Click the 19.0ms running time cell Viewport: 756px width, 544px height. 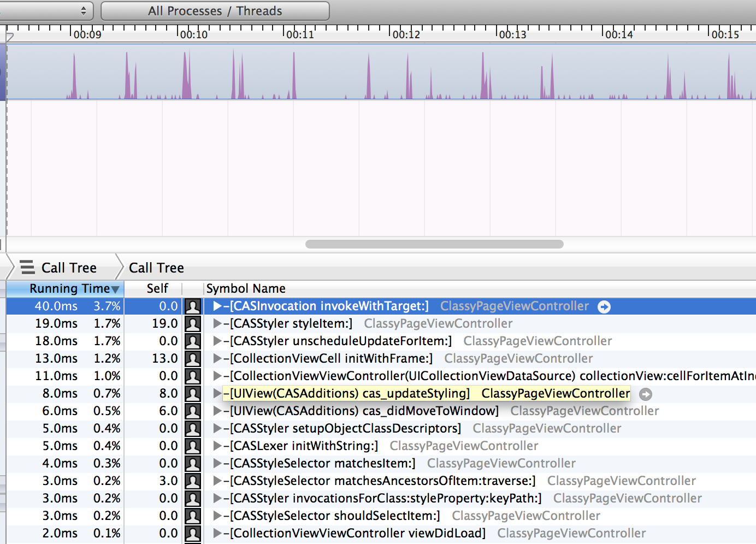pos(56,323)
